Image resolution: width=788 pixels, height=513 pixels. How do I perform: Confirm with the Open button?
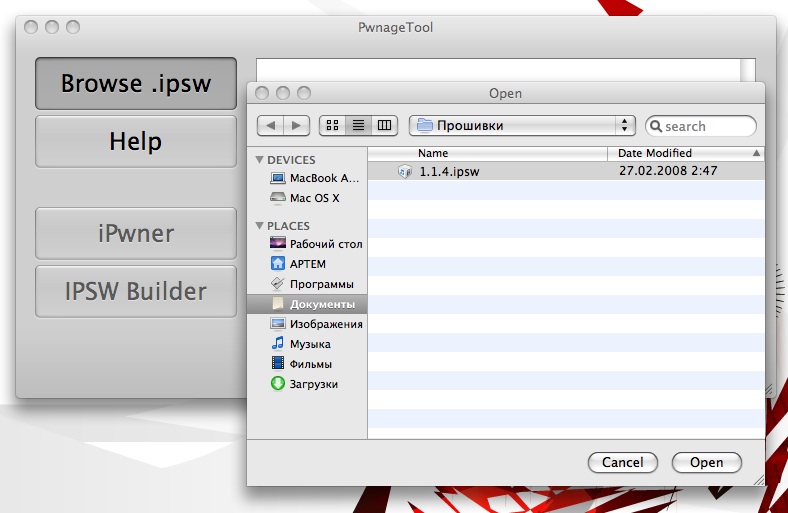tap(707, 462)
